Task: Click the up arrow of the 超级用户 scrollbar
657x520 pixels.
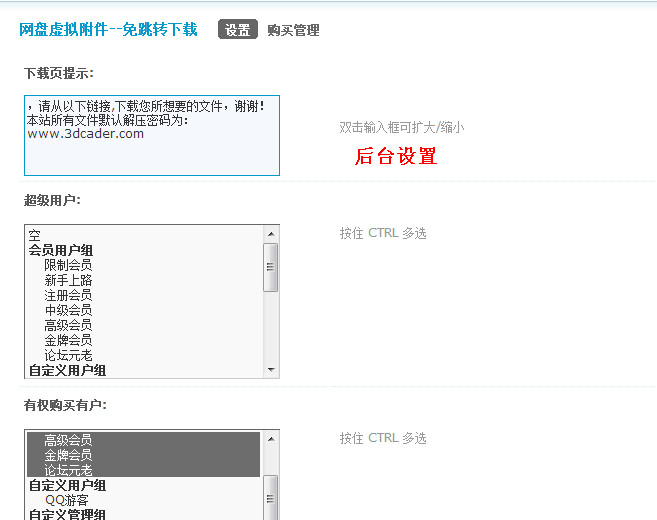Action: tap(271, 234)
